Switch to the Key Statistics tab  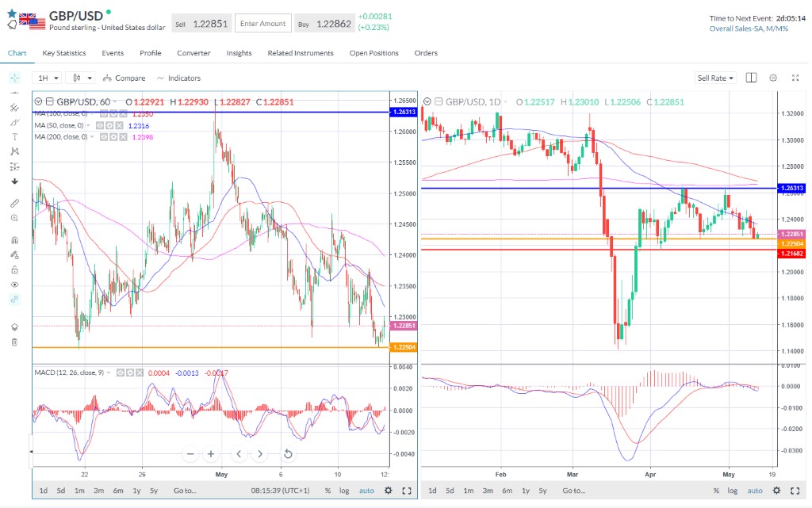point(64,53)
